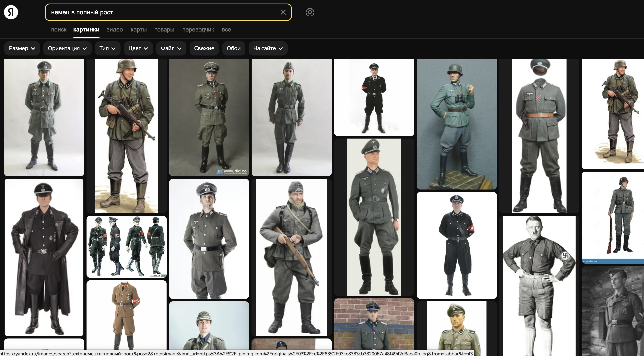Screen dimensions: 644x356
Task: Click the Yandex logo icon
Action: [x=11, y=12]
